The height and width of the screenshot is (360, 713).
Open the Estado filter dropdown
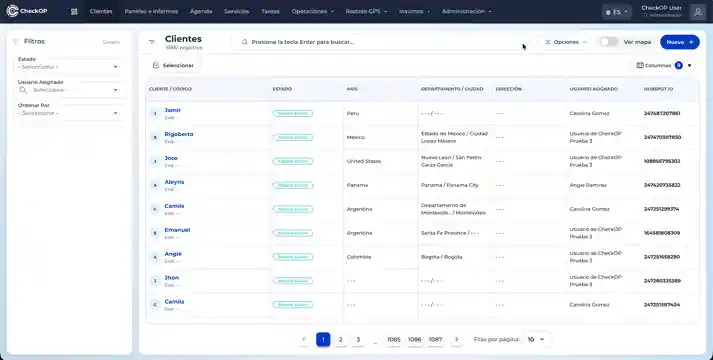point(69,67)
